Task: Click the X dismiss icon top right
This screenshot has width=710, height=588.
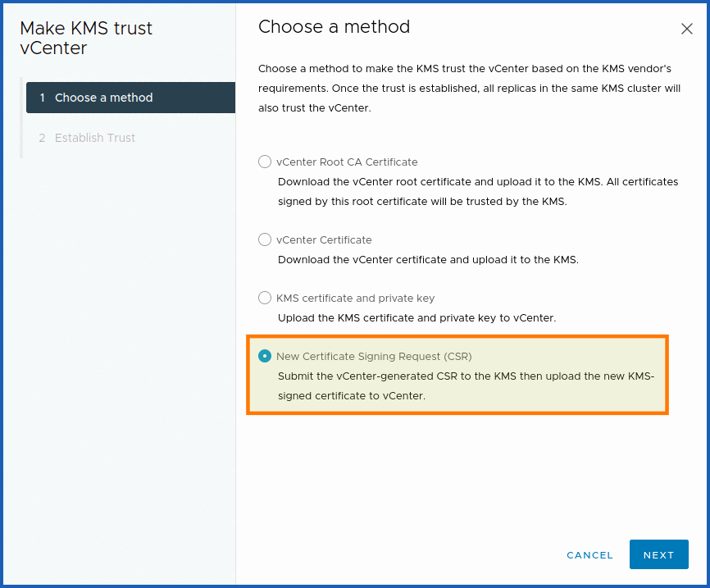Action: (687, 28)
